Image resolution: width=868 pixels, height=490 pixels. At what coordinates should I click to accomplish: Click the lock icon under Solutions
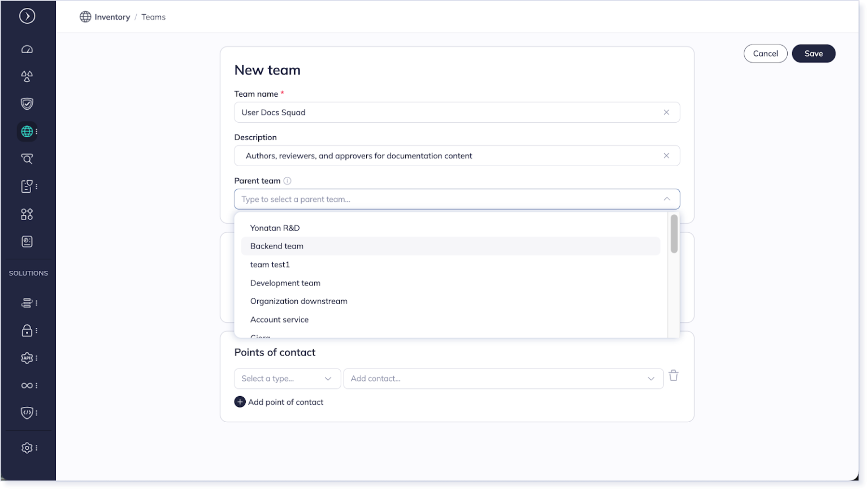click(x=26, y=331)
